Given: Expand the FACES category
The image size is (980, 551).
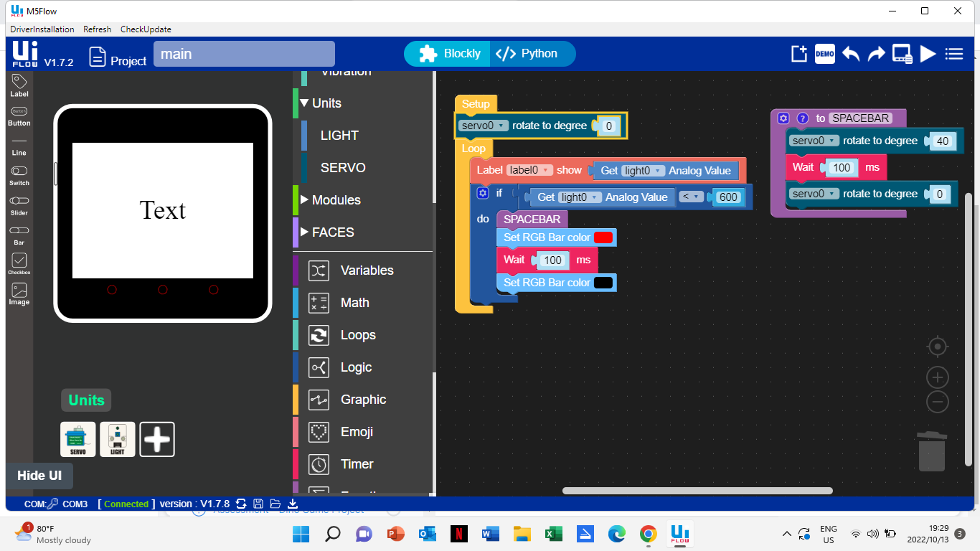Looking at the screenshot, I should [x=332, y=232].
